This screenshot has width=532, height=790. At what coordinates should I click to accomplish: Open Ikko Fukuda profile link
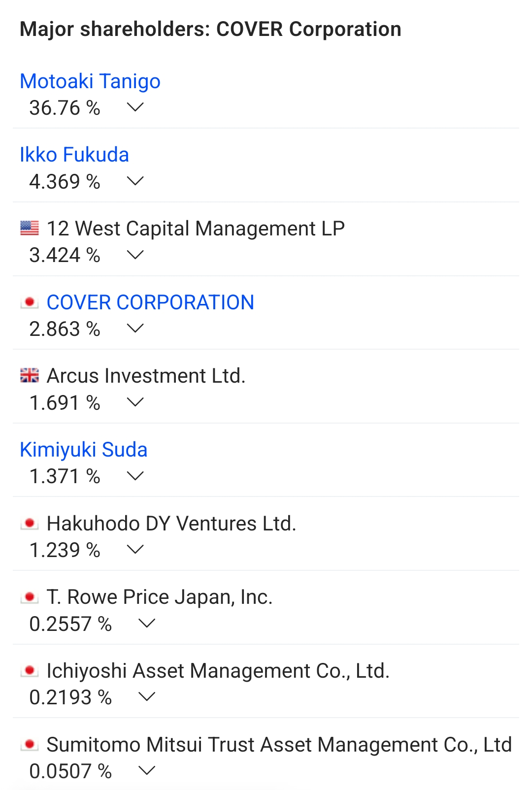point(74,155)
